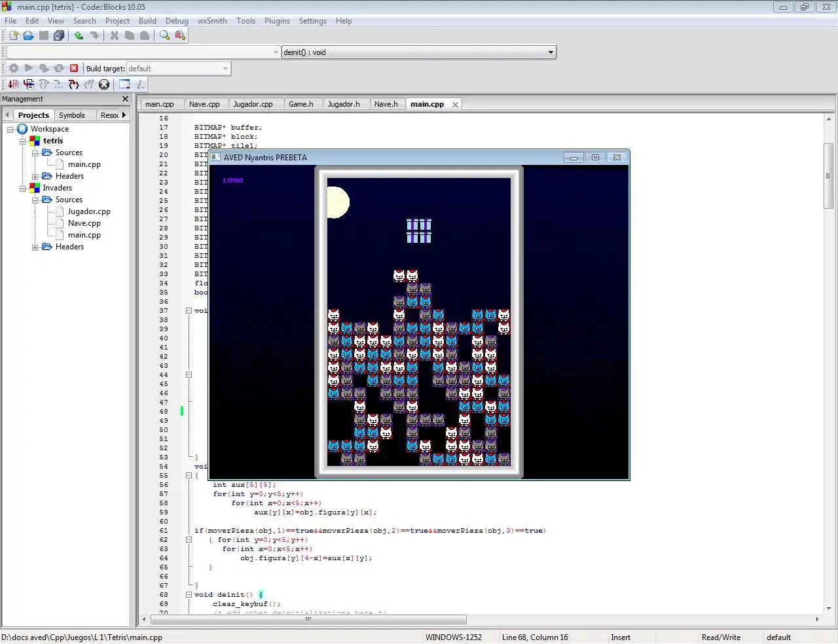Click the Build gear icon
Screen dimensions: 838x644
click(14, 68)
